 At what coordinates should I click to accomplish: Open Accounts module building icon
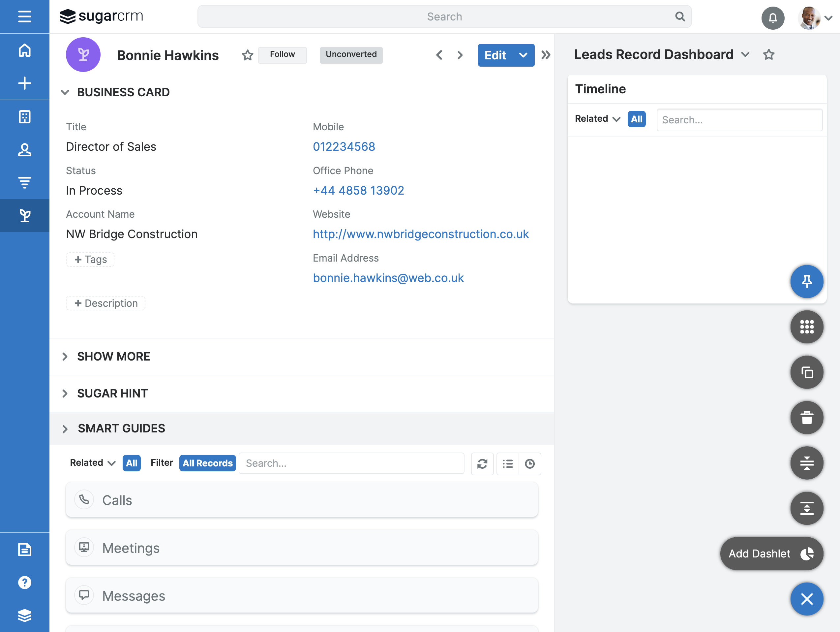(x=25, y=117)
